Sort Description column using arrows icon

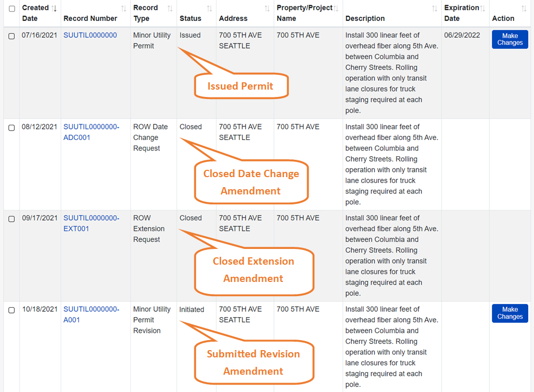(x=434, y=8)
